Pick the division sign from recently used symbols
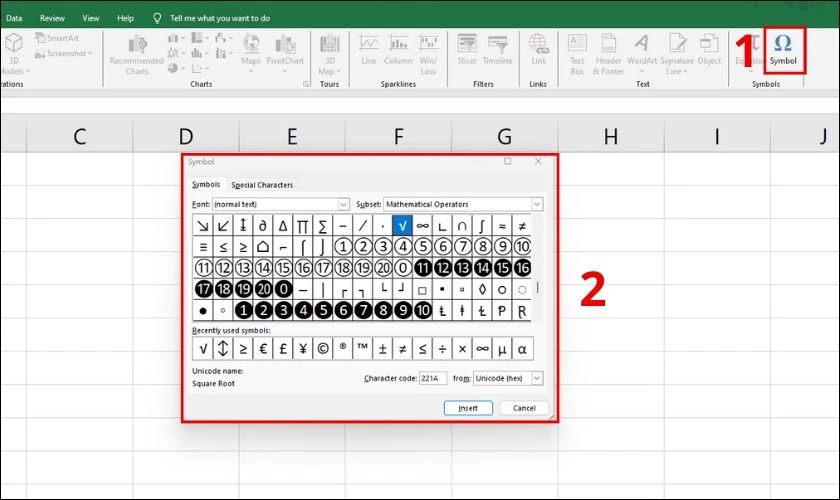The width and height of the screenshot is (840, 500). (x=442, y=349)
